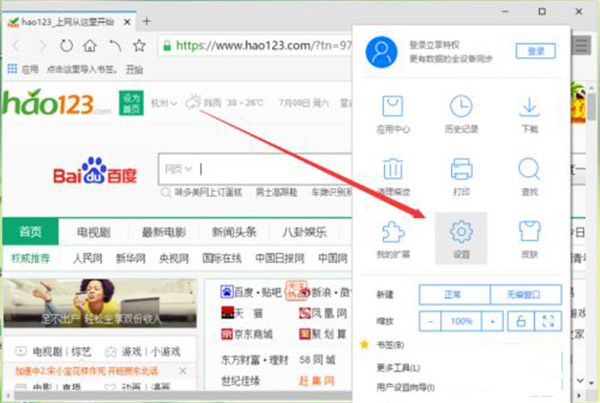Decrease zoom with minus button

(x=430, y=321)
